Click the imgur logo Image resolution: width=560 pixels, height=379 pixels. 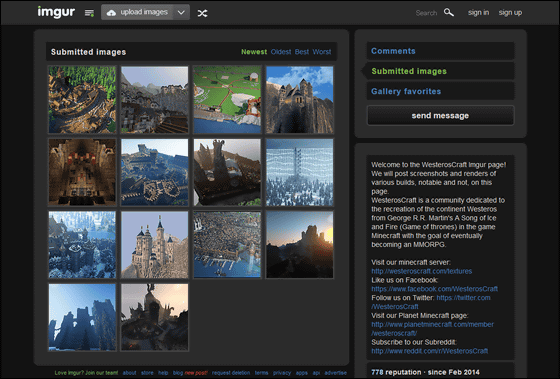point(56,12)
